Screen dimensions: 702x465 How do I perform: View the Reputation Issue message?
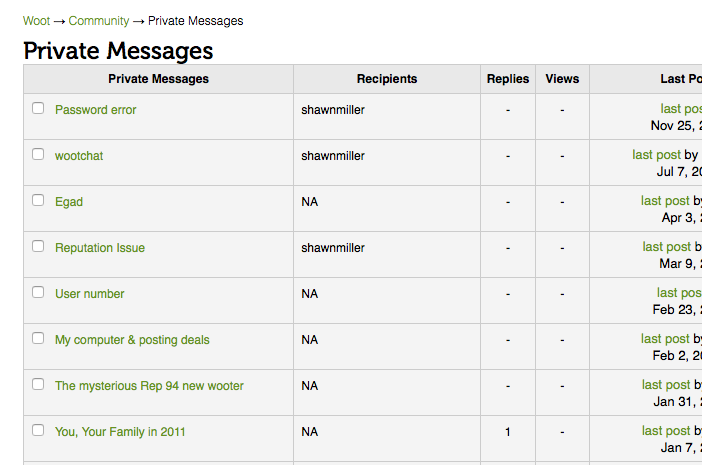pos(100,248)
